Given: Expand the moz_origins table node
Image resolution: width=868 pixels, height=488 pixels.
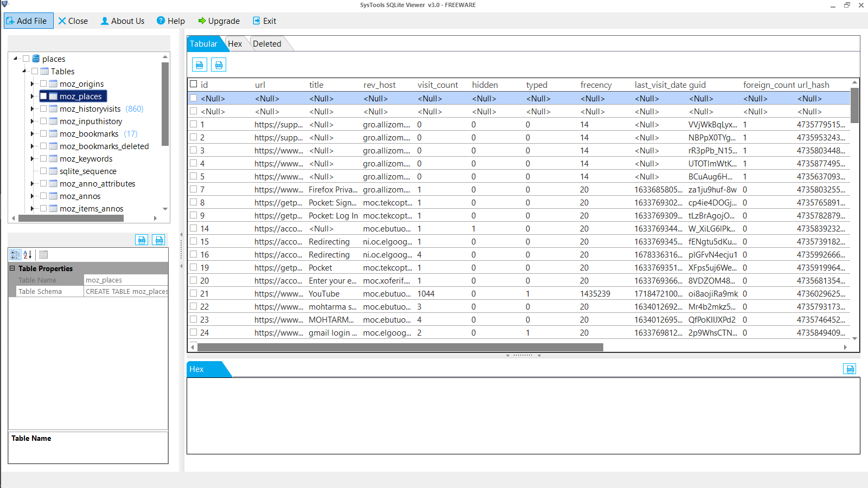Looking at the screenshot, I should (x=33, y=84).
